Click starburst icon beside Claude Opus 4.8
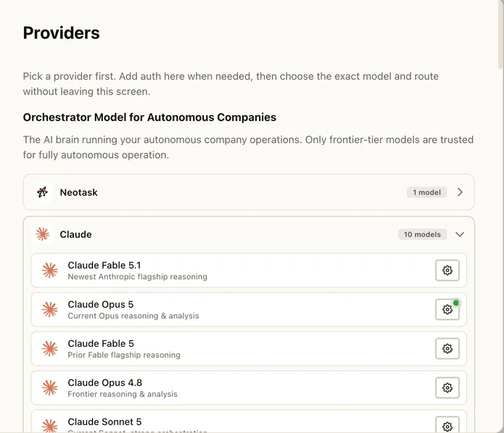Screen dimensions: 504x433 [49, 388]
